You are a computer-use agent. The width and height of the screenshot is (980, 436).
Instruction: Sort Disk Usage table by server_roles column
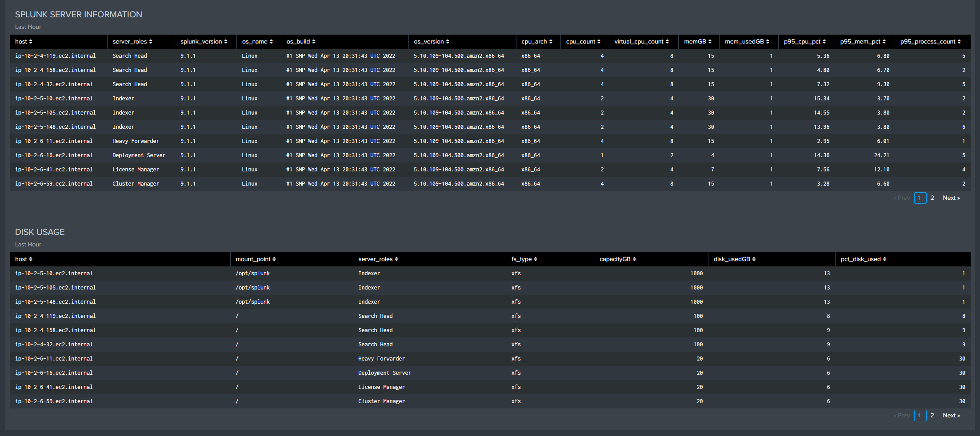coord(378,259)
